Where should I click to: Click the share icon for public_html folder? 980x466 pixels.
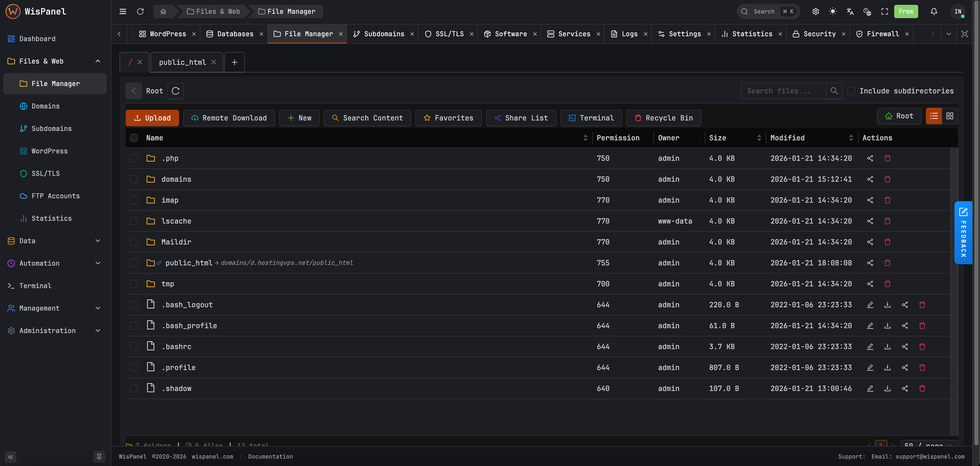tap(870, 263)
